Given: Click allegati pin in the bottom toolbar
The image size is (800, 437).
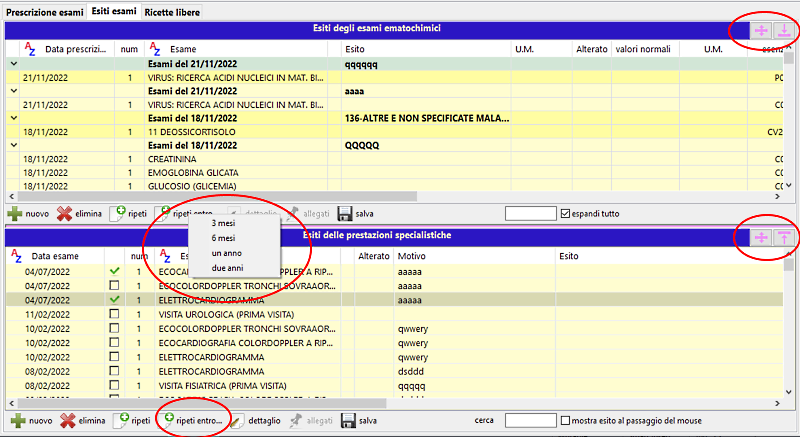Looking at the screenshot, I should pos(311,421).
